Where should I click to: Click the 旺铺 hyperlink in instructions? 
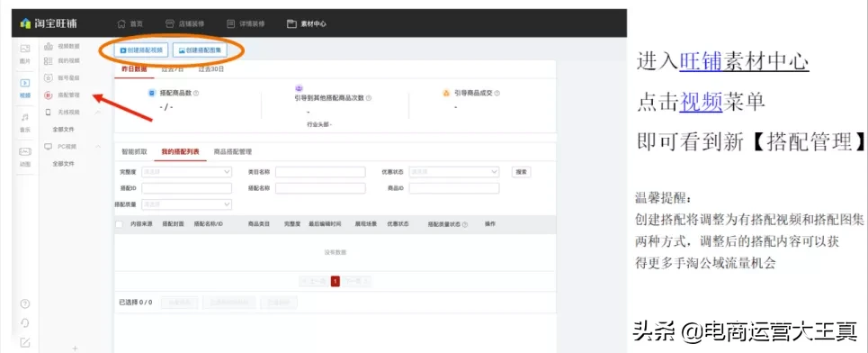pyautogui.click(x=701, y=61)
